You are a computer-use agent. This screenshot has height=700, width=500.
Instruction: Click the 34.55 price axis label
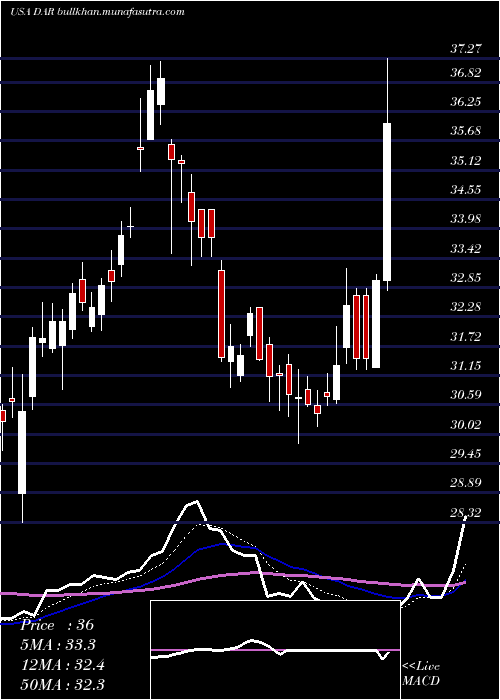[x=466, y=190]
